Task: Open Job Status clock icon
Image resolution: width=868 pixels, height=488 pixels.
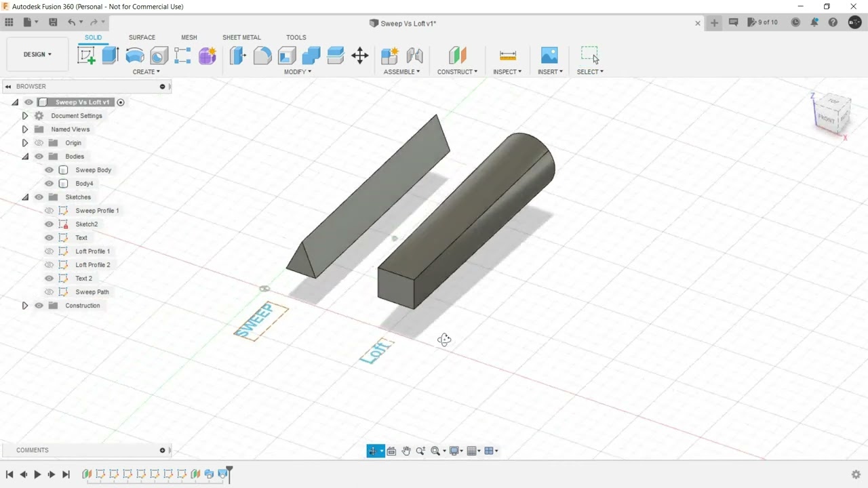Action: click(x=795, y=22)
